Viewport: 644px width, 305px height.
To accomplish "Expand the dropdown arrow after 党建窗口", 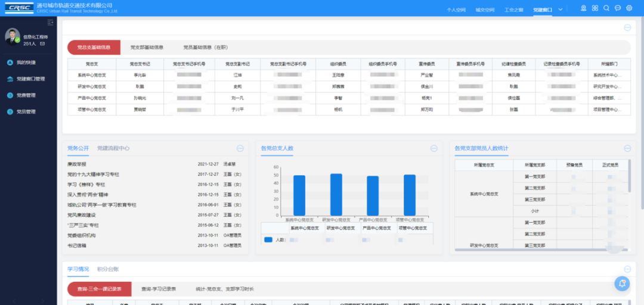I will 561,9.
